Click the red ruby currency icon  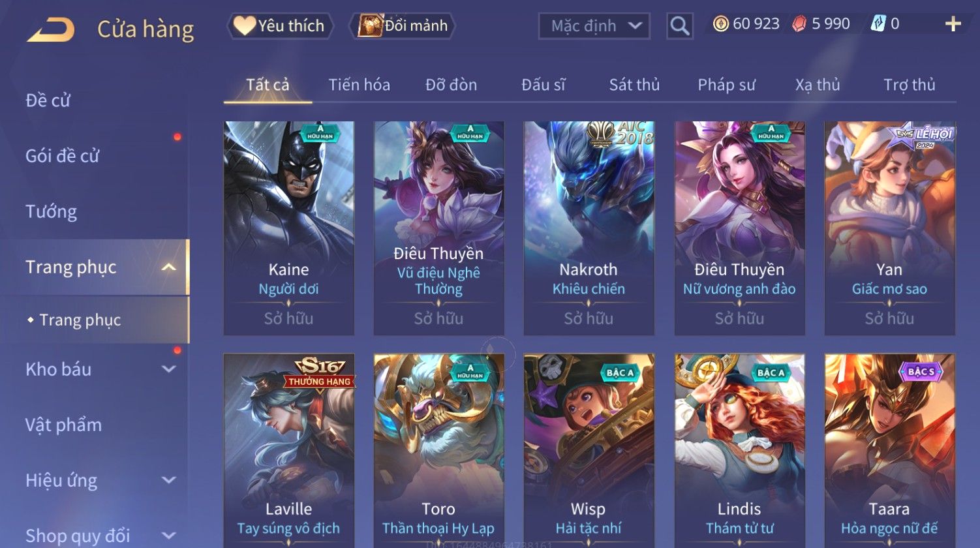coord(799,24)
